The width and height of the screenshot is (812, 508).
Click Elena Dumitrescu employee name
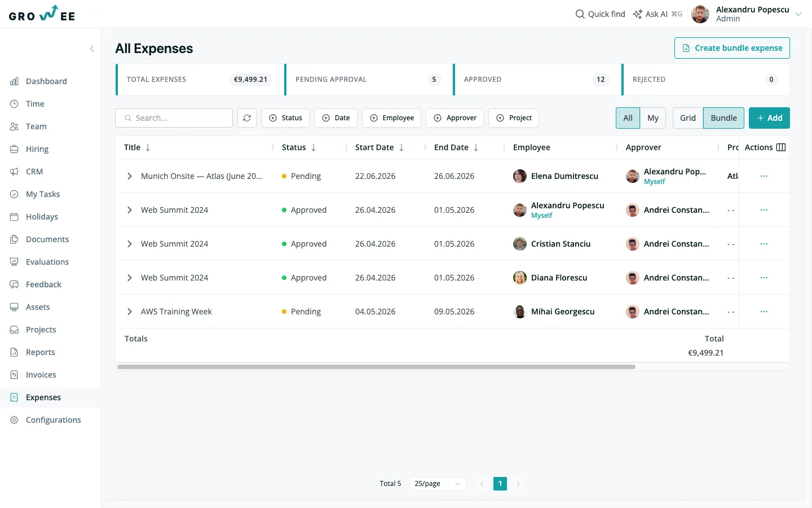(x=564, y=176)
